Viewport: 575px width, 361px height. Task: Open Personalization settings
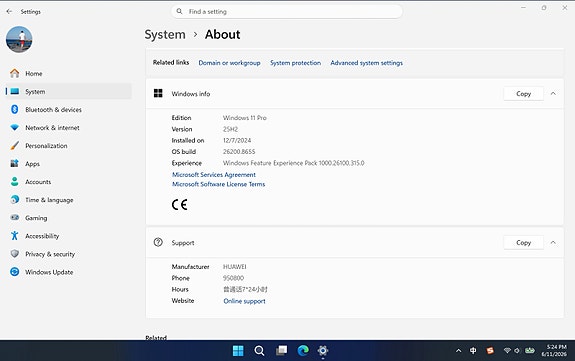click(x=69, y=146)
